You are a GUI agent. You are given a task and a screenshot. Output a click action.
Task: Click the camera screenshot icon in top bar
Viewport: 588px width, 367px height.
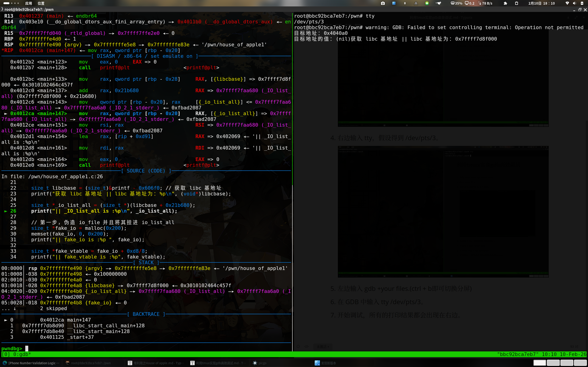(383, 3)
